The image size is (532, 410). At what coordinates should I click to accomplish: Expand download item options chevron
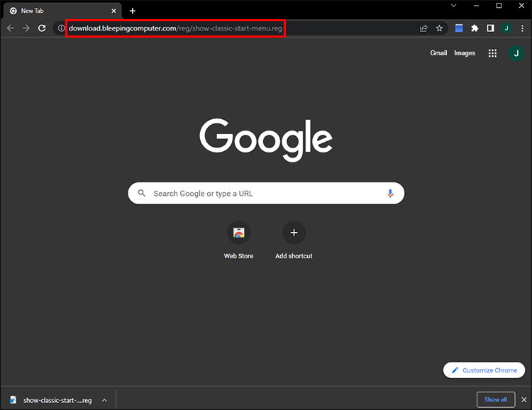point(104,400)
